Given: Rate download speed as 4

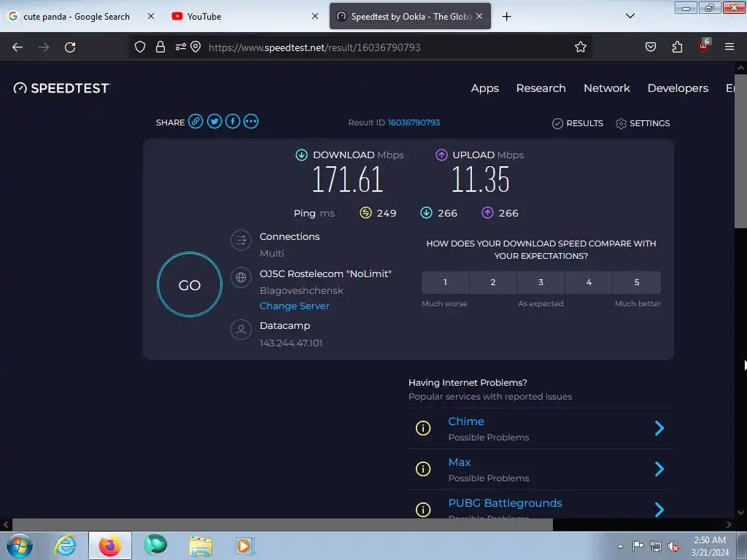Looking at the screenshot, I should [x=589, y=282].
